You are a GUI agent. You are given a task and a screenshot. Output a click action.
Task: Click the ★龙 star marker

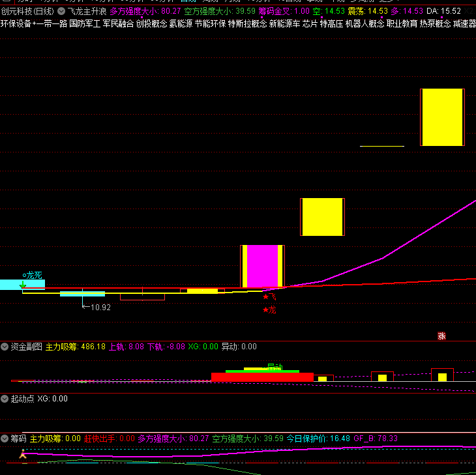pos(269,309)
